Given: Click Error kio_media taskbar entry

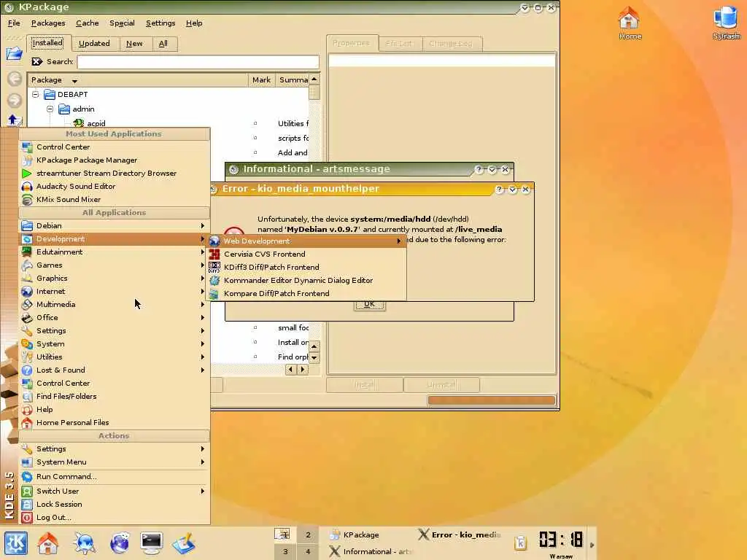Looking at the screenshot, I should click(460, 534).
